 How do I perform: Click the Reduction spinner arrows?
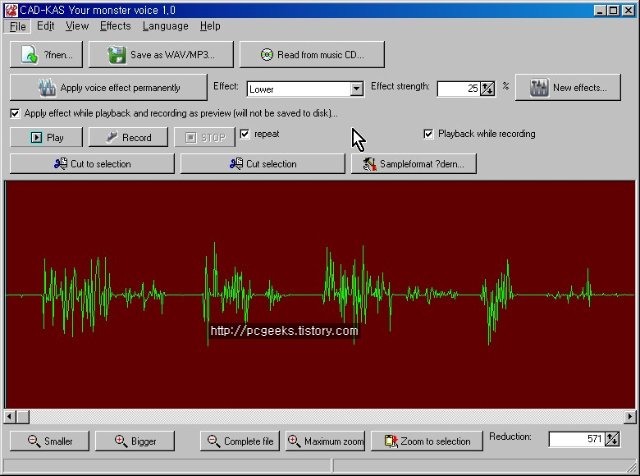[612, 439]
